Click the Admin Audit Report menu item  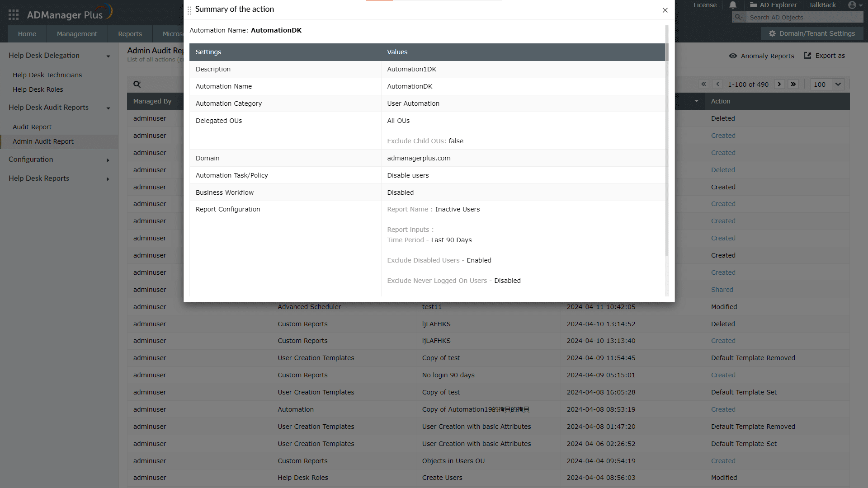(x=43, y=141)
